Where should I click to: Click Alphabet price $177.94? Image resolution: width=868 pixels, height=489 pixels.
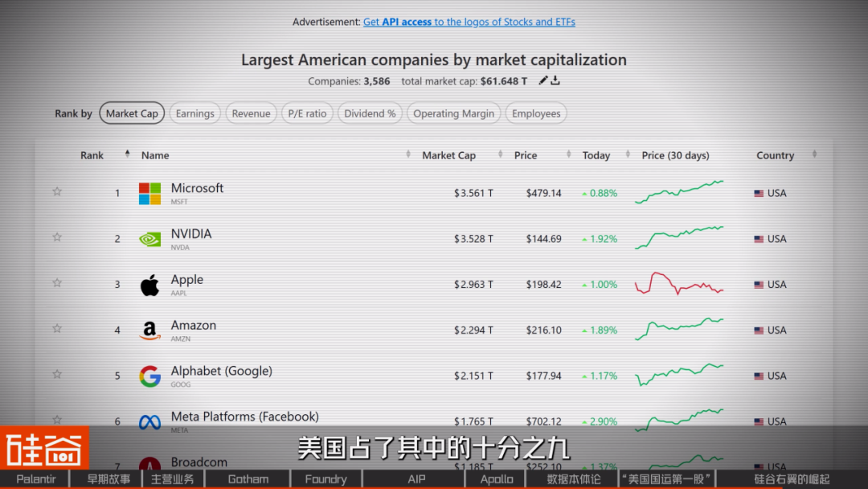[543, 376]
